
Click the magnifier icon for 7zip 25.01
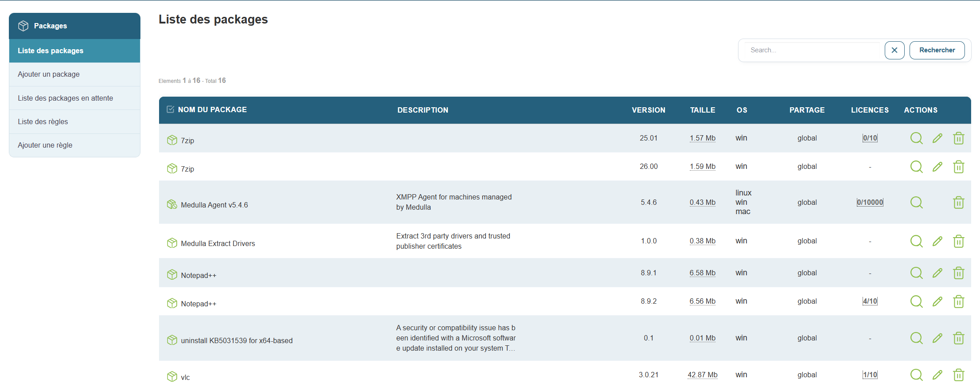click(x=916, y=138)
